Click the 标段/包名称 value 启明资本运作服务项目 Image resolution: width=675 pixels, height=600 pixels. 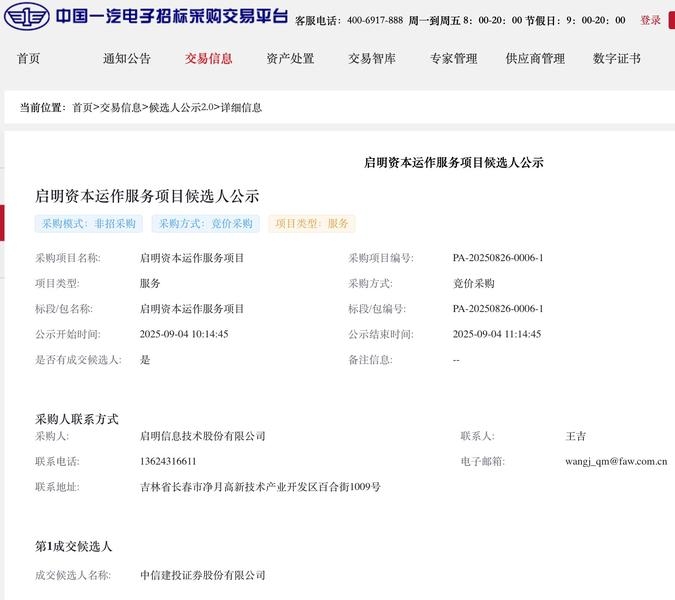192,309
